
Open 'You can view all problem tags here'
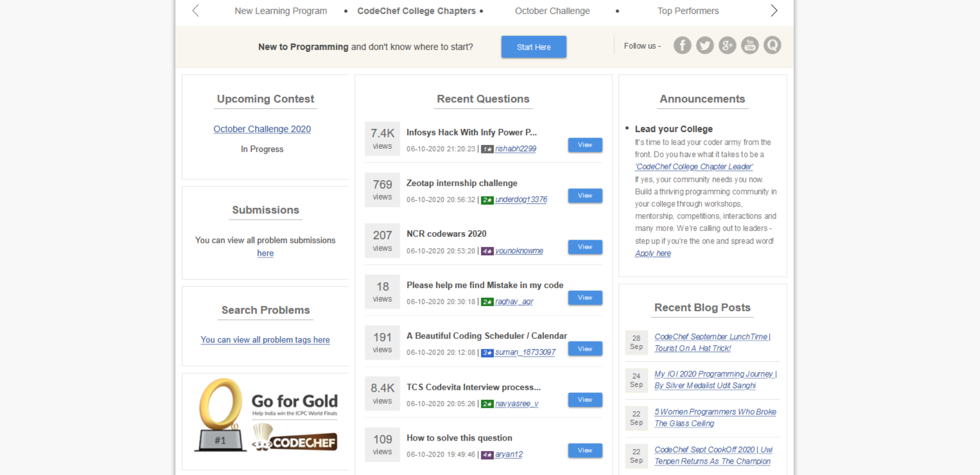(265, 340)
